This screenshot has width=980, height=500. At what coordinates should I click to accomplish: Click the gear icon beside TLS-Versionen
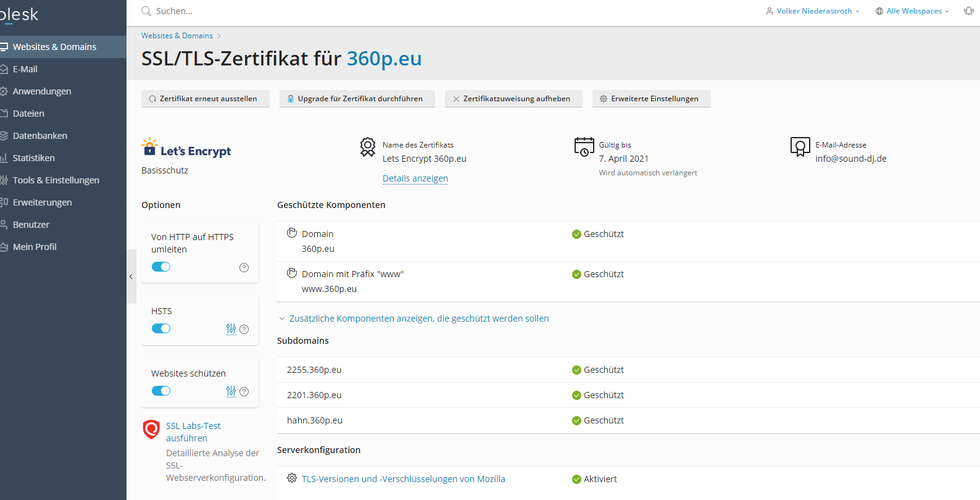click(292, 478)
